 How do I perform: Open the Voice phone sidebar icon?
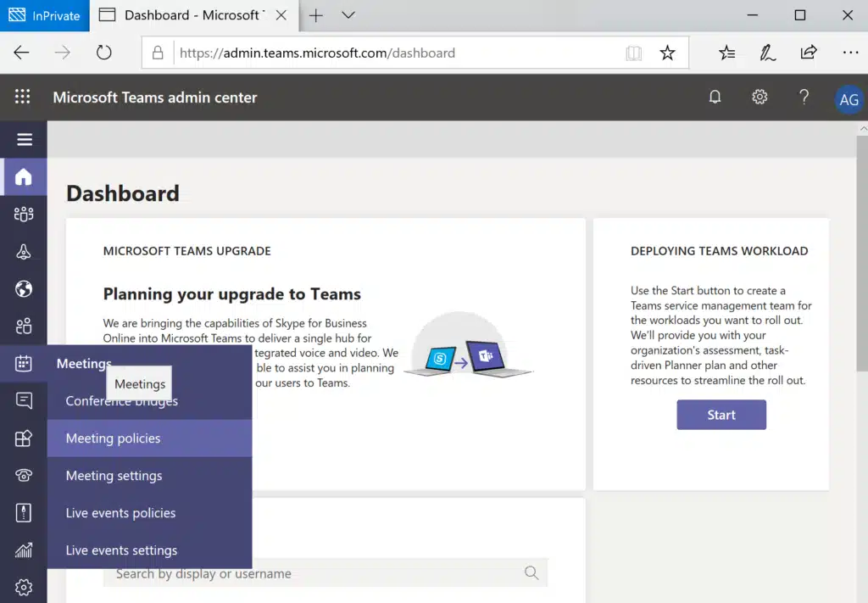(x=24, y=475)
